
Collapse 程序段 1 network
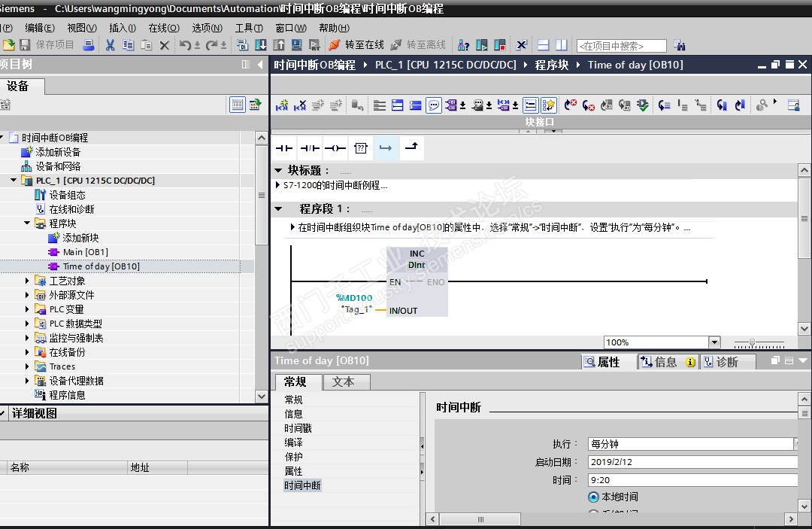coord(278,208)
